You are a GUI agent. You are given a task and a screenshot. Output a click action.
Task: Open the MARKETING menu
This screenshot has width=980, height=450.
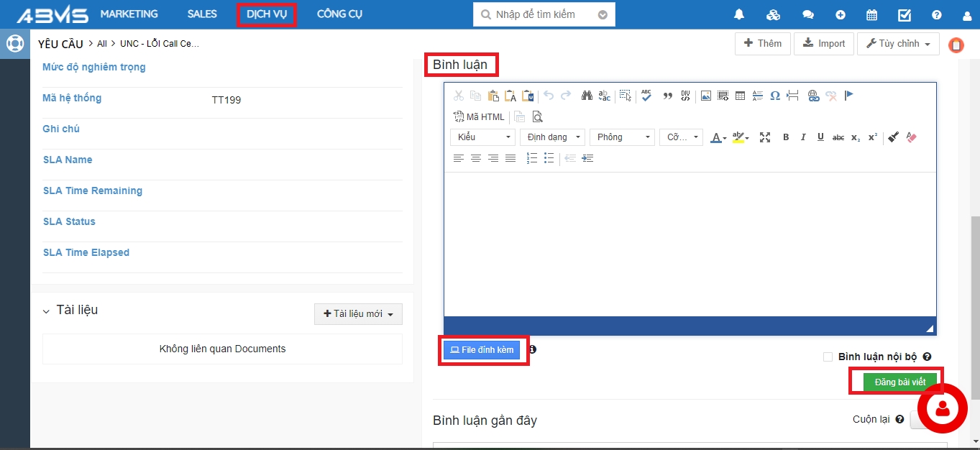[129, 14]
